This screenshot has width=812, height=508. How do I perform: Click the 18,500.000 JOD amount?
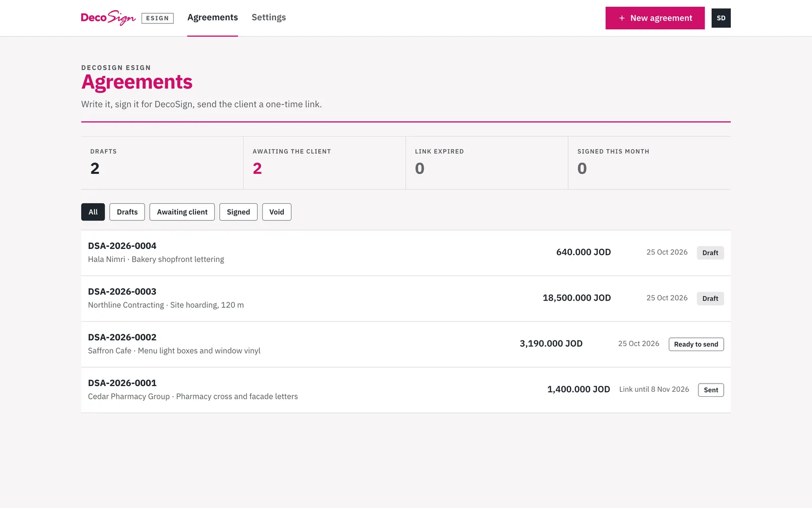[x=577, y=298]
